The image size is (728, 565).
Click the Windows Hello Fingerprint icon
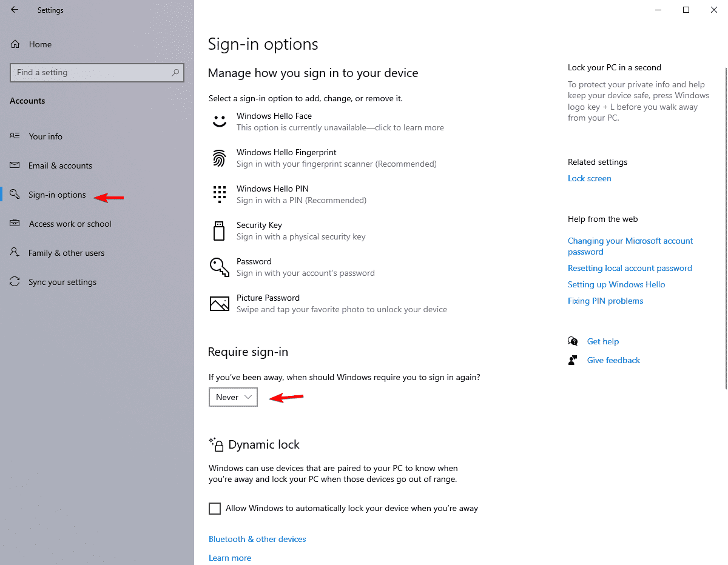point(219,158)
